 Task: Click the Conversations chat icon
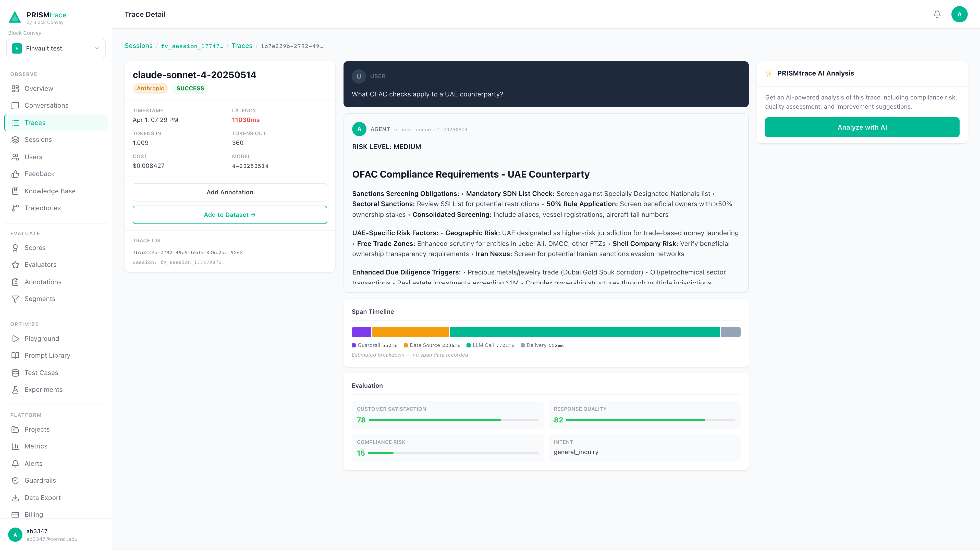point(15,105)
